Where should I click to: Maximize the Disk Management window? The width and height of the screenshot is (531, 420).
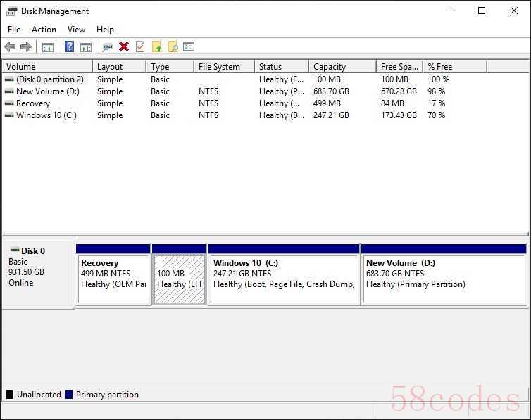[x=482, y=11]
